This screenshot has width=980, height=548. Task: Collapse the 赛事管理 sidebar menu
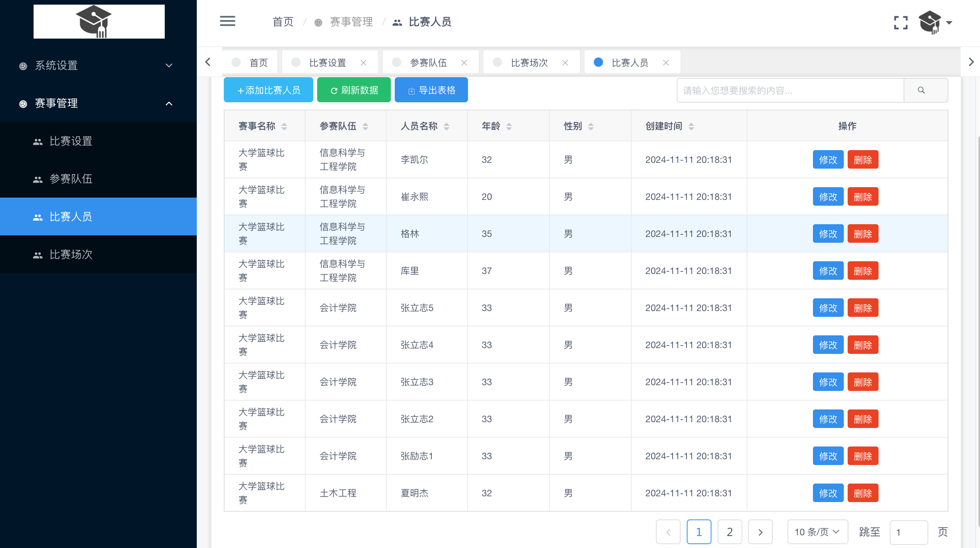coord(98,103)
